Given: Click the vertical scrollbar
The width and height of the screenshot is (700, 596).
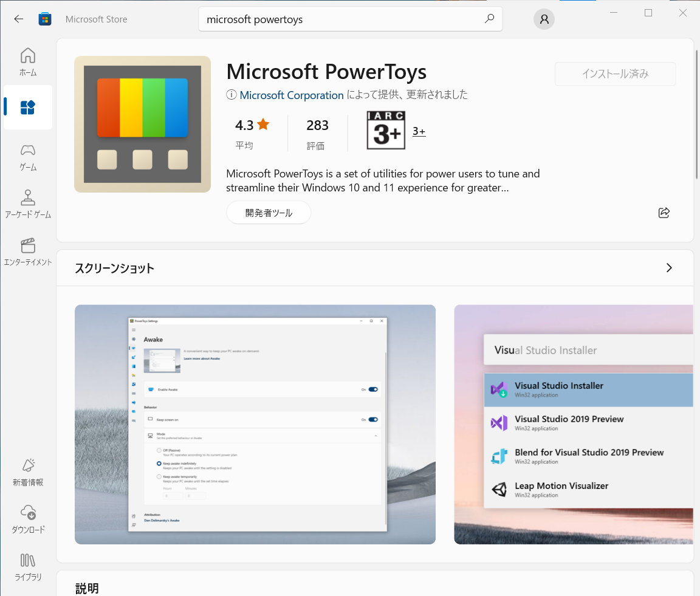Looking at the screenshot, I should tap(697, 114).
